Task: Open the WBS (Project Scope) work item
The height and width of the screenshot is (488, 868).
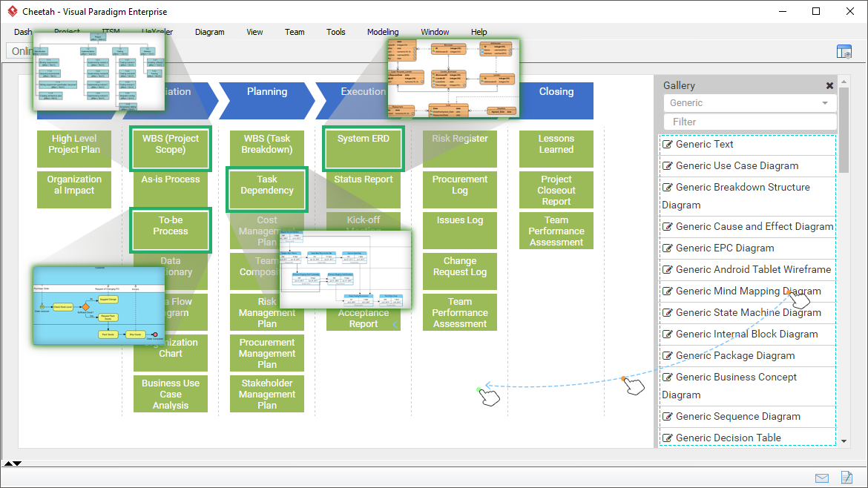Action: click(x=171, y=149)
